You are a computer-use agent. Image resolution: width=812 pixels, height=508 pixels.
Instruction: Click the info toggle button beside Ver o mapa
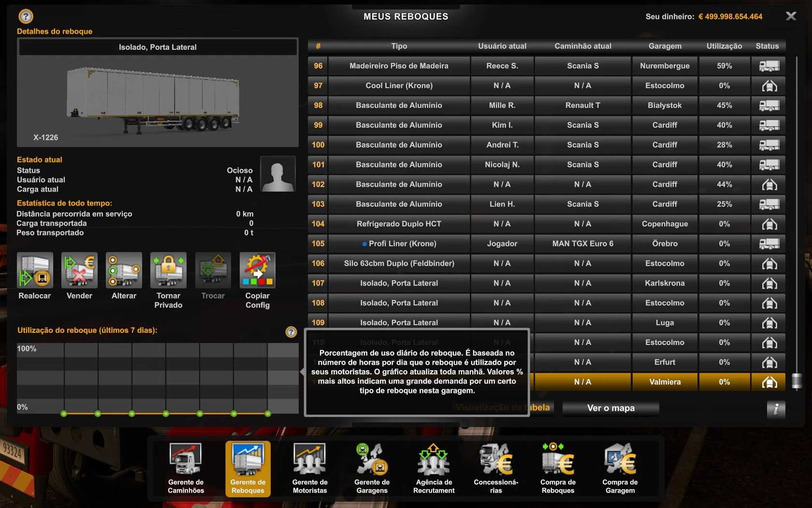click(x=776, y=409)
